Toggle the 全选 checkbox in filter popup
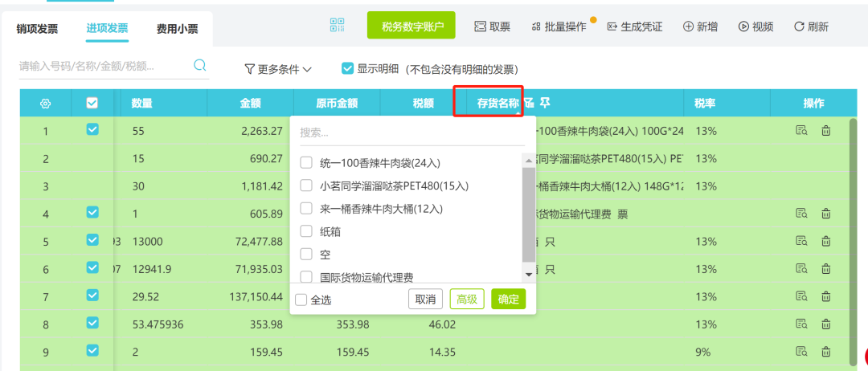Image resolution: width=868 pixels, height=371 pixels. [x=301, y=300]
